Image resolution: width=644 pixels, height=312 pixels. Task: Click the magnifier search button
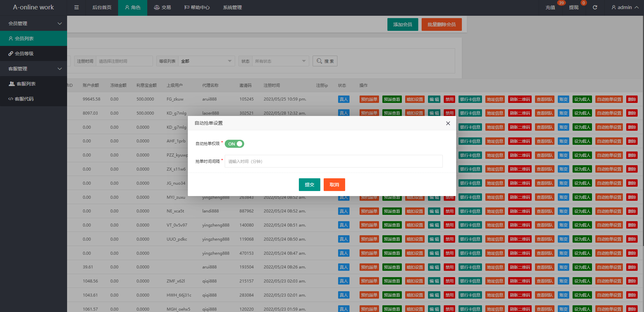(325, 61)
